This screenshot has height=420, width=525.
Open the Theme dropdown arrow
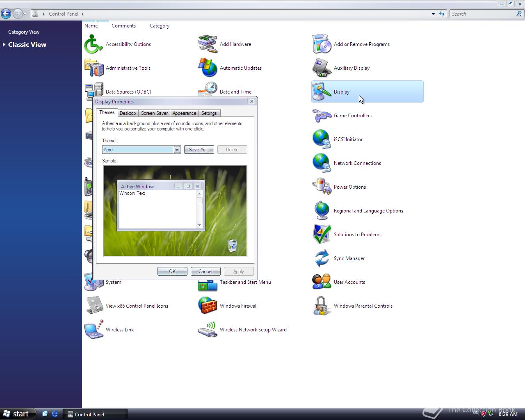[177, 150]
